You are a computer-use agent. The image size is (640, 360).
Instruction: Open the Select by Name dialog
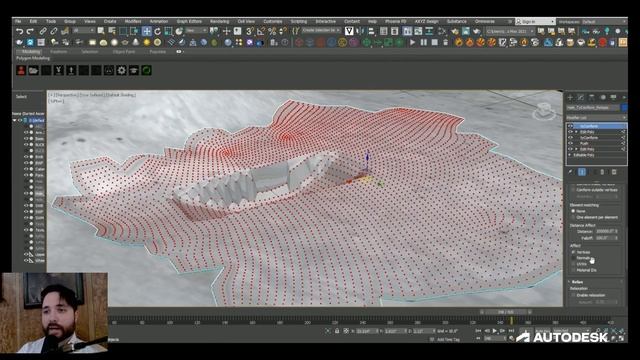click(112, 31)
